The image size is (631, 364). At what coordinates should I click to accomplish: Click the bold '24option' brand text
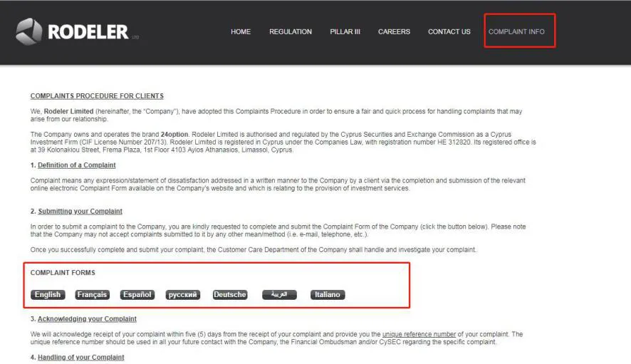174,135
